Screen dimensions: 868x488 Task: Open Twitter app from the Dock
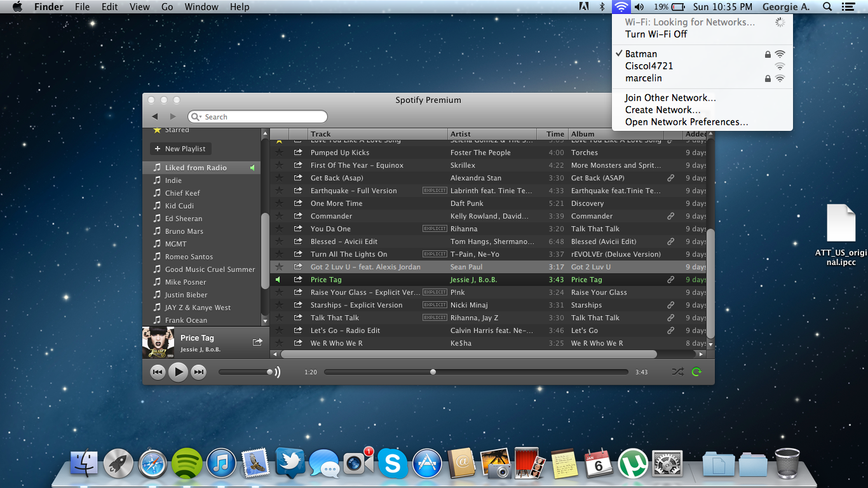(x=290, y=463)
